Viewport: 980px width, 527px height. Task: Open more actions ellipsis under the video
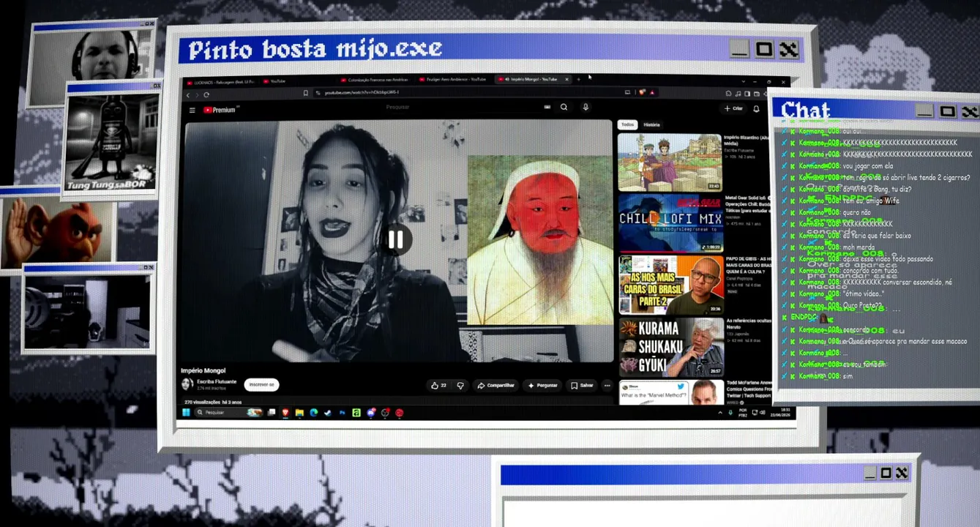607,385
